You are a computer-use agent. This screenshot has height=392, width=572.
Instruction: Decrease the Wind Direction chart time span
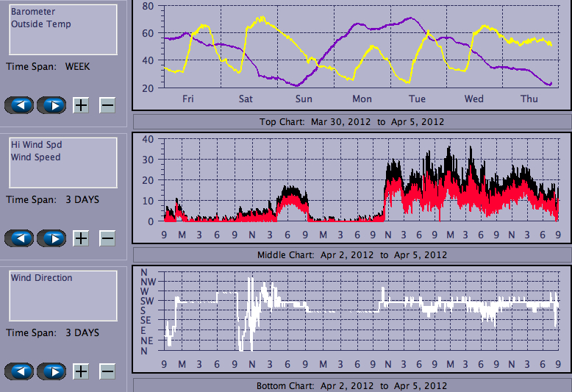point(107,371)
